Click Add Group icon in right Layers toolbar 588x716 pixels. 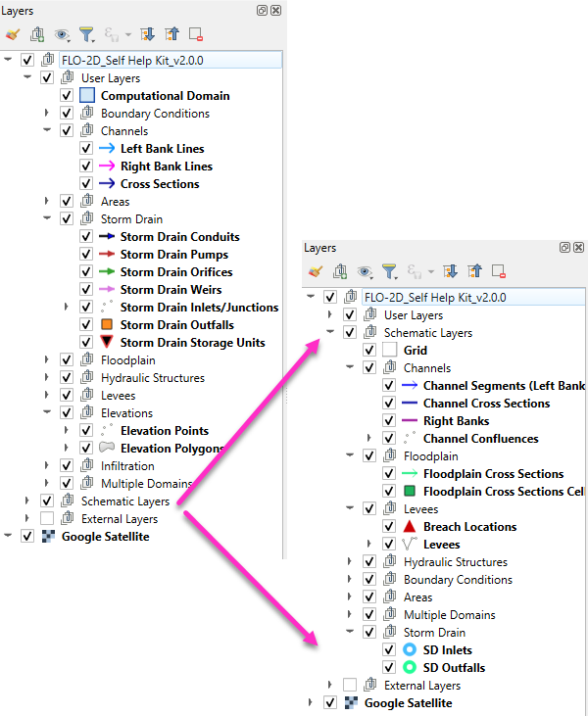tap(340, 271)
